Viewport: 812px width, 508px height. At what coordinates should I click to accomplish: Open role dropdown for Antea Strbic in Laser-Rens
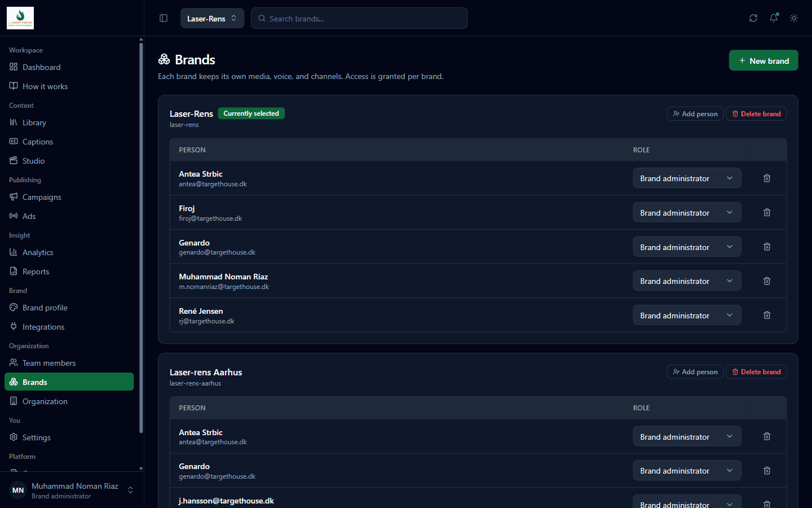(687, 178)
